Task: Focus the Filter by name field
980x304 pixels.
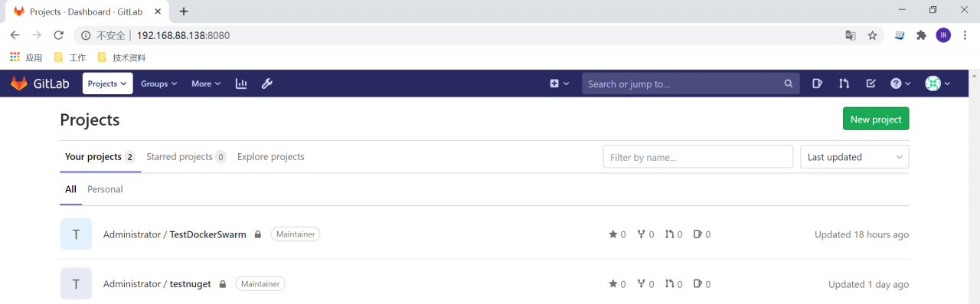Action: pyautogui.click(x=698, y=157)
